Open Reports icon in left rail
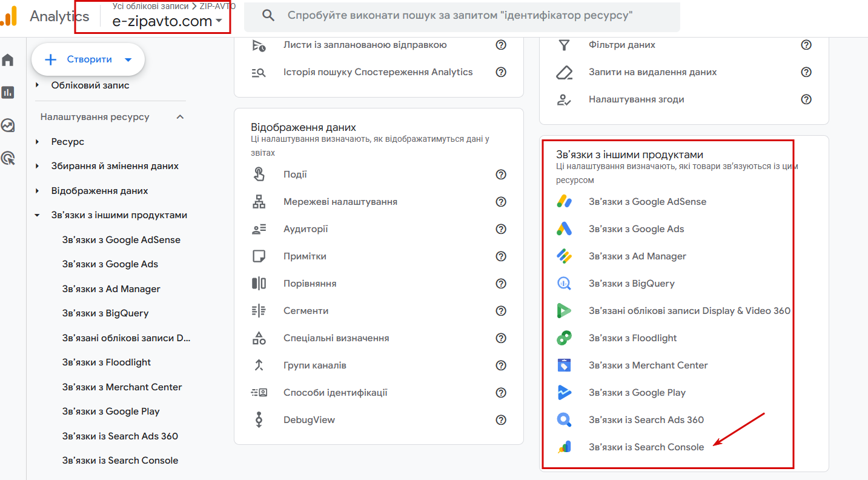868x480 pixels. (8, 92)
